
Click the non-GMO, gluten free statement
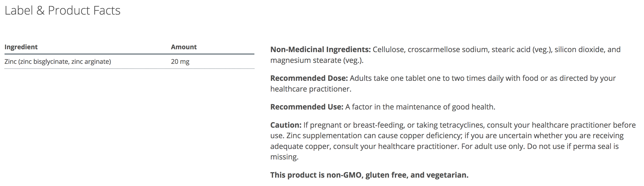369,175
